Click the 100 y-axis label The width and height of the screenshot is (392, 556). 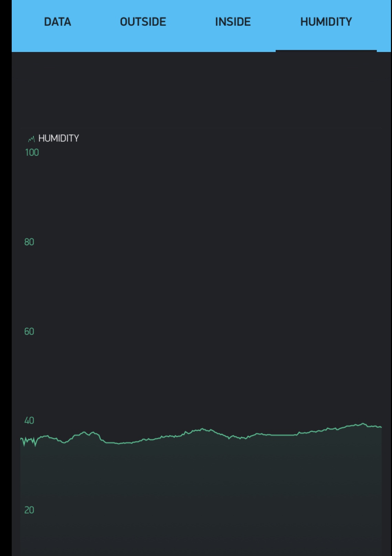click(32, 153)
